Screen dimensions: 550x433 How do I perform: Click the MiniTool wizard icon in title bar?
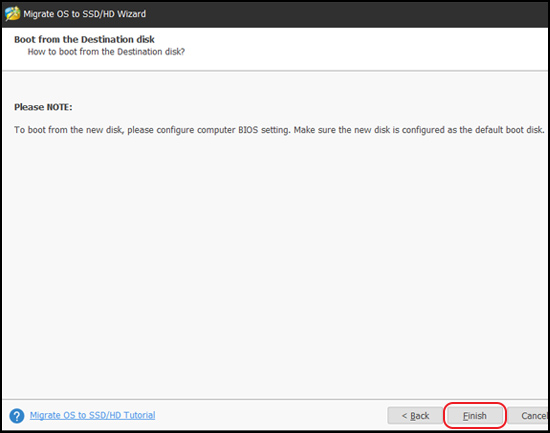12,14
